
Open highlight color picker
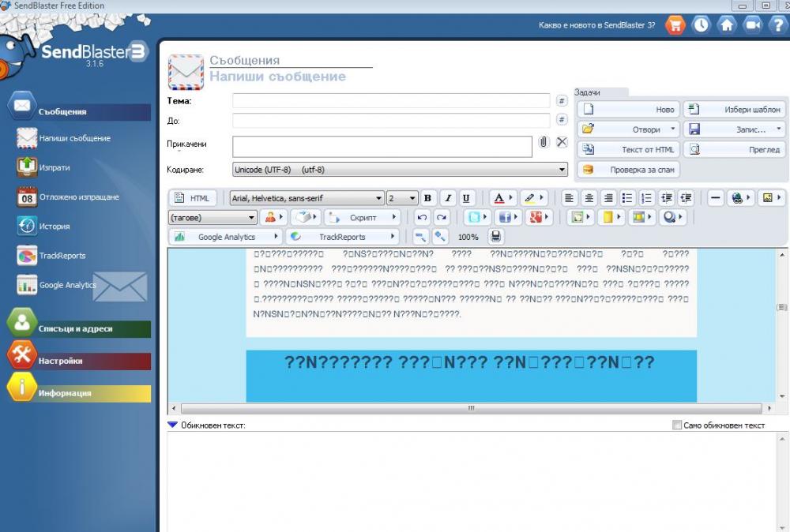point(533,198)
